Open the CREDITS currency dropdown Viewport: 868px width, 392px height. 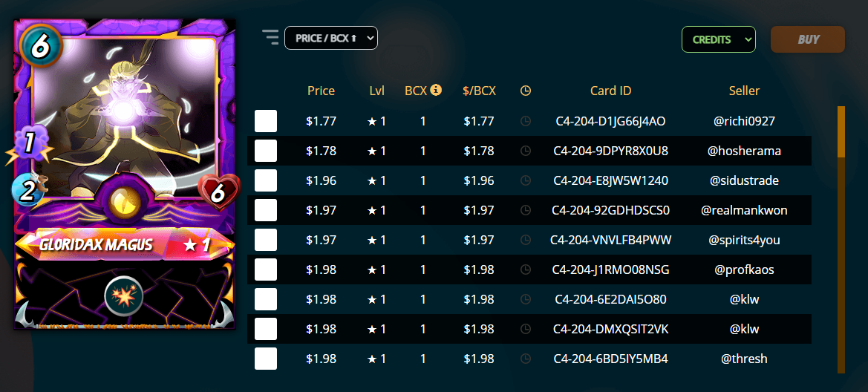719,39
